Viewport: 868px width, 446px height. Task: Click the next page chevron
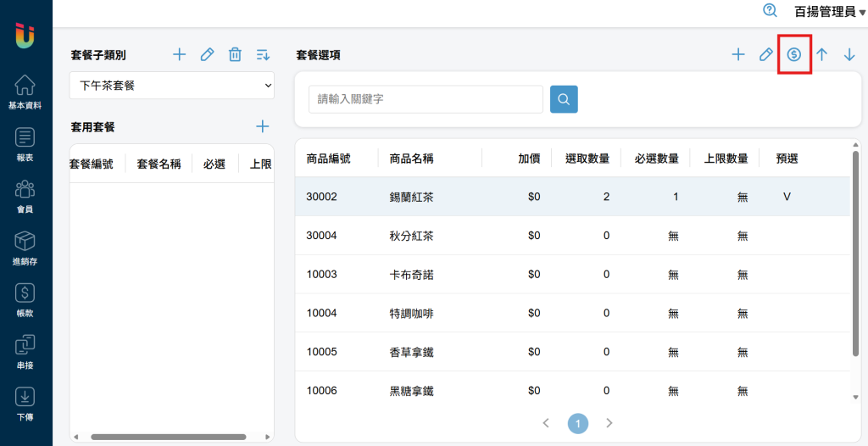(609, 422)
